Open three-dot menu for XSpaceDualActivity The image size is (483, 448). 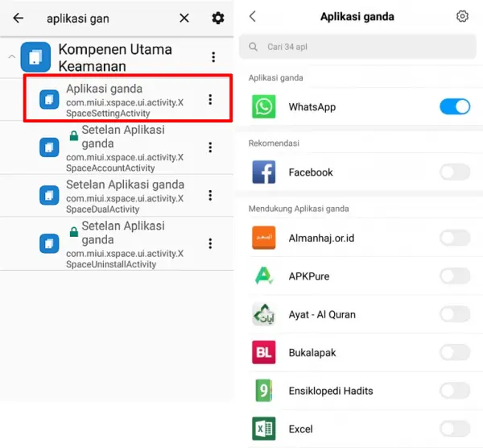[x=210, y=195]
